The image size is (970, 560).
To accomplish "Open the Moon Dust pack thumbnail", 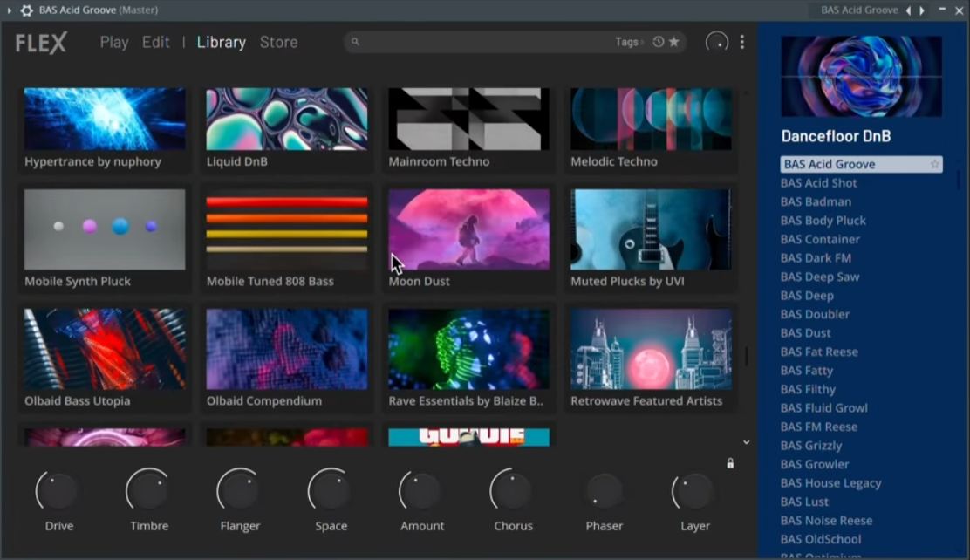I will (x=469, y=229).
